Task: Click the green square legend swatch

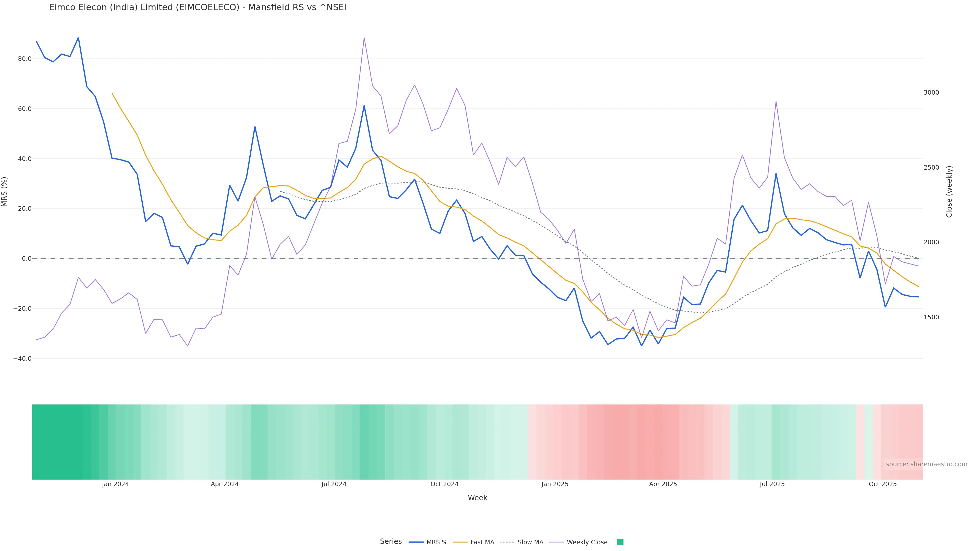Action: 620,542
